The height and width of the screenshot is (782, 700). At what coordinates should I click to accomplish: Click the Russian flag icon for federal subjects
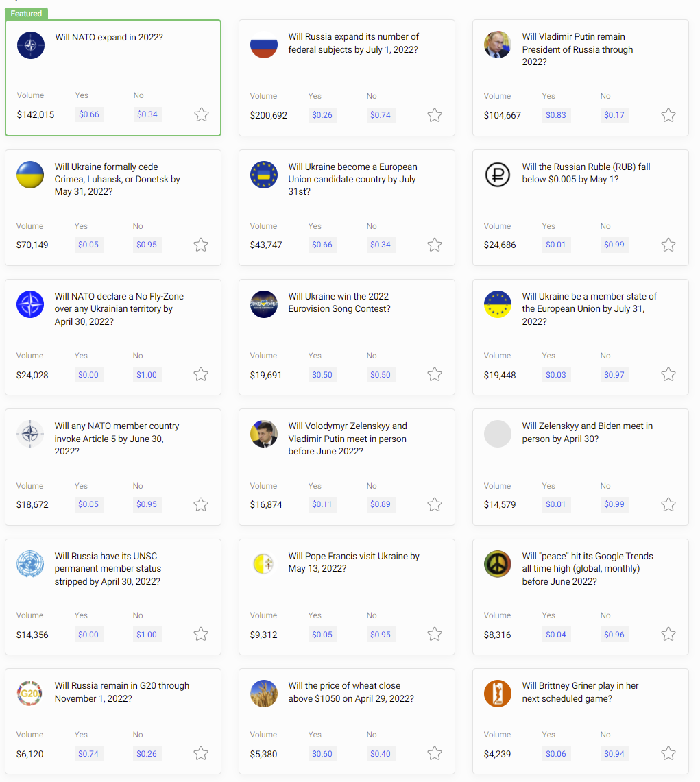click(x=264, y=45)
